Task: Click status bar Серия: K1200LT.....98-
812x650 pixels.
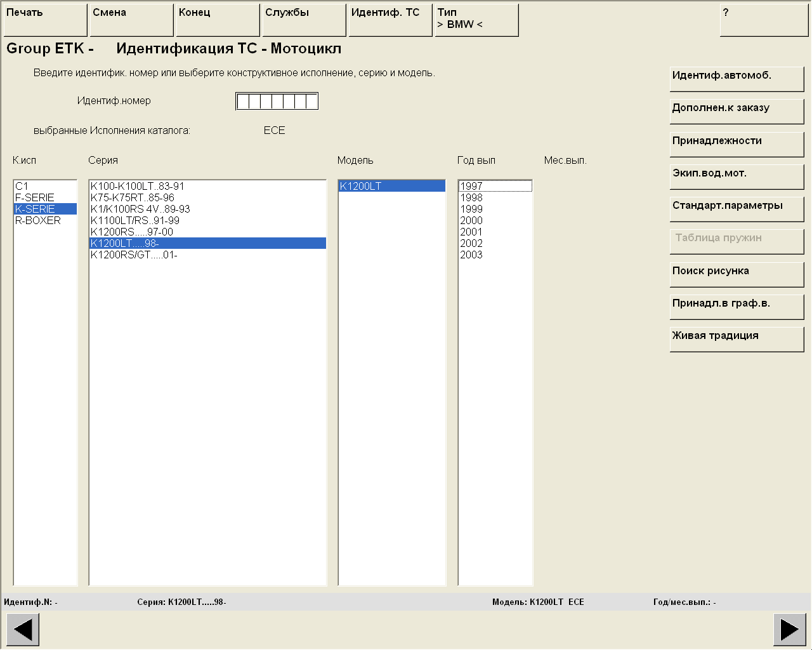Action: 181,602
